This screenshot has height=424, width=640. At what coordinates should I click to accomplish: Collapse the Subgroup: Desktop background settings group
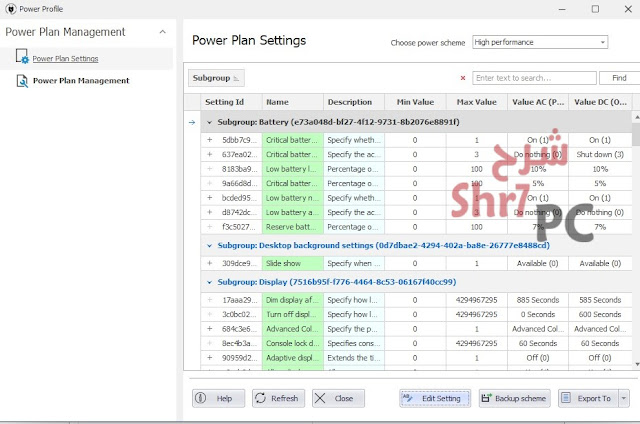(x=209, y=246)
